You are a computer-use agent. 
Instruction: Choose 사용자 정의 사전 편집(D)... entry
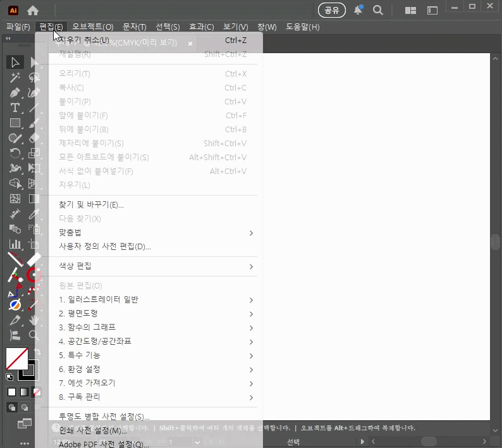(153, 247)
